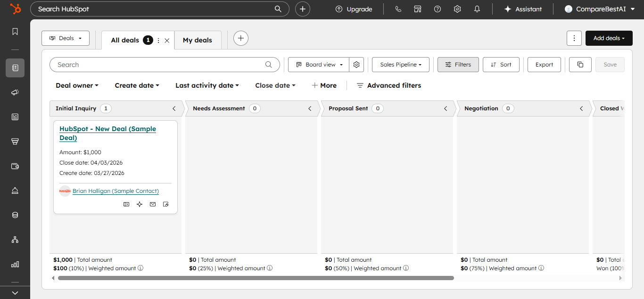Open the three-dot actions menu beside Add deals
Screen dimensions: 644x299
(574, 38)
